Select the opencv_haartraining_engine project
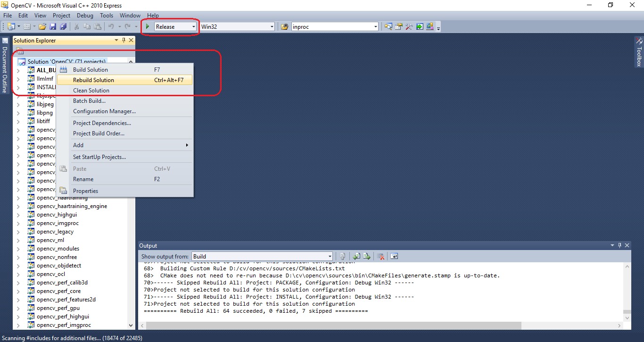 click(72, 206)
